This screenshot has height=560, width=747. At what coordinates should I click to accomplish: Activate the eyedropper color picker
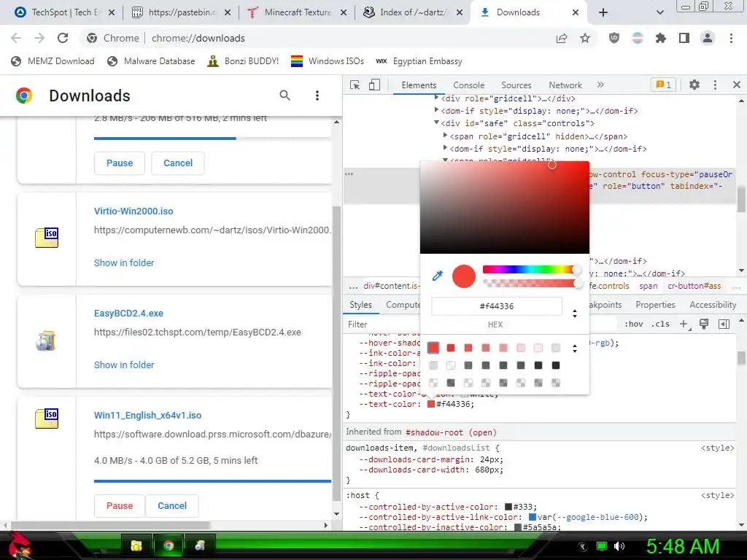coord(438,276)
